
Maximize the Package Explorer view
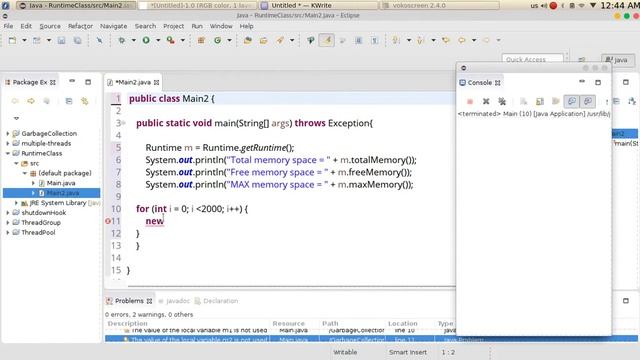tap(88, 82)
